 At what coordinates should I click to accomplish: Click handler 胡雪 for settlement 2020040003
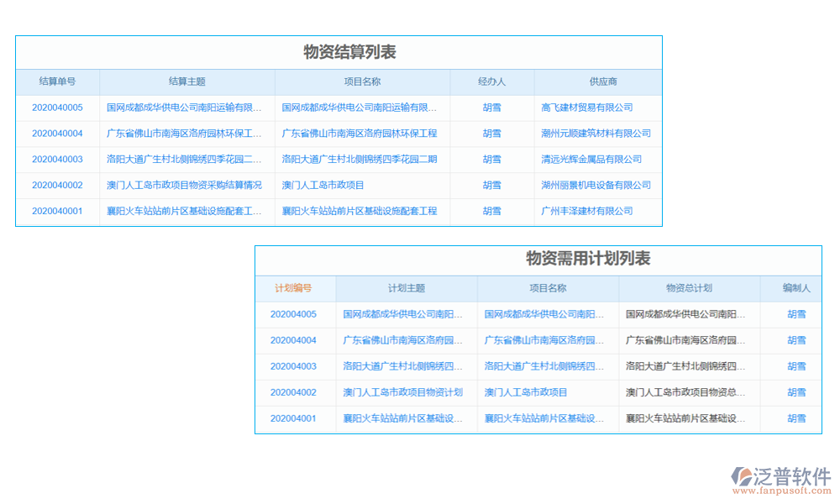(493, 160)
